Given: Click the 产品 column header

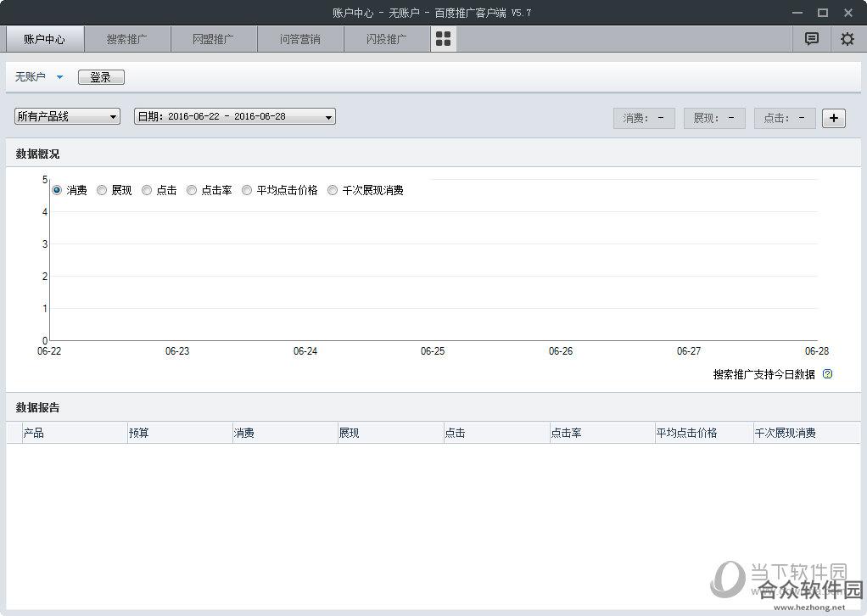Looking at the screenshot, I should tap(75, 433).
